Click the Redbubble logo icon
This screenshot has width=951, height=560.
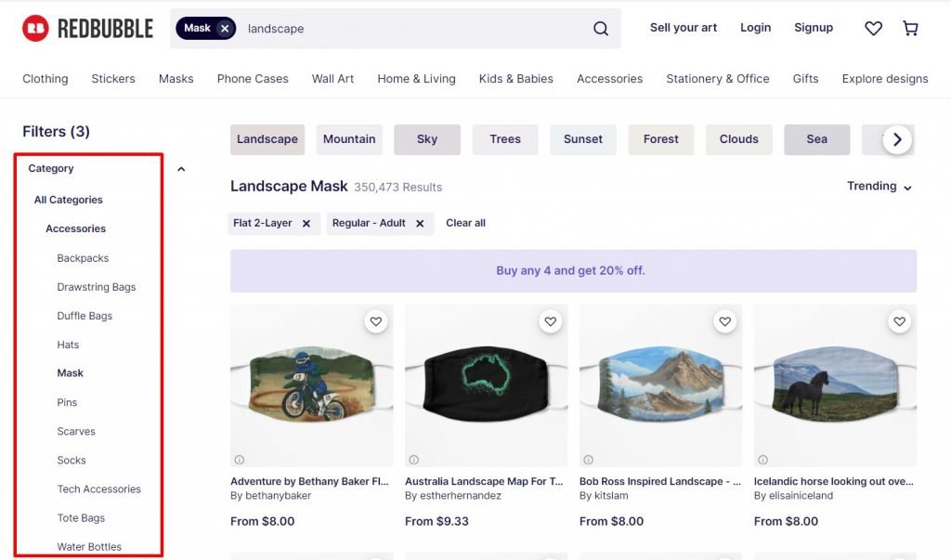tap(35, 28)
